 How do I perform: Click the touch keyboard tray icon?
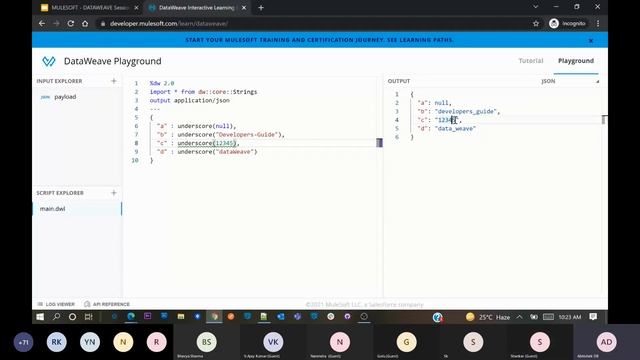[x=548, y=317]
